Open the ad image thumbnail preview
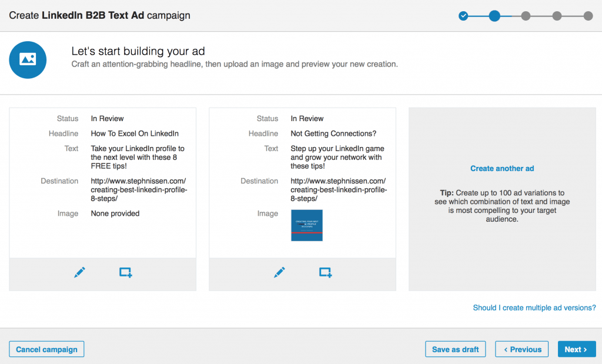Screen dimensions: 602x364 [306, 225]
